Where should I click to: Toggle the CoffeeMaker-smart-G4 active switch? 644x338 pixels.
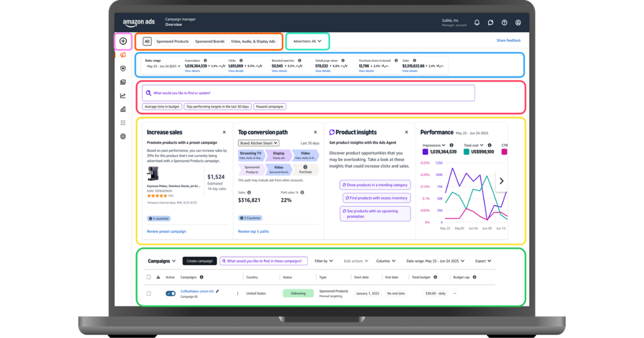tap(171, 293)
